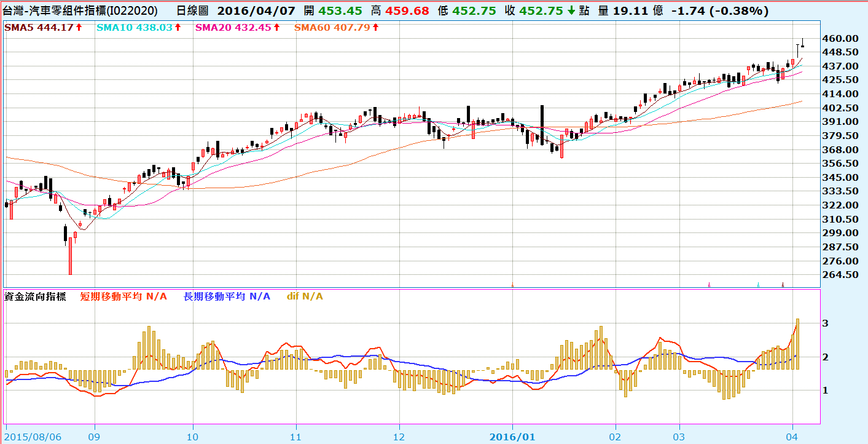
Task: Click the 資金流向指標 indicator title
Action: coord(35,296)
